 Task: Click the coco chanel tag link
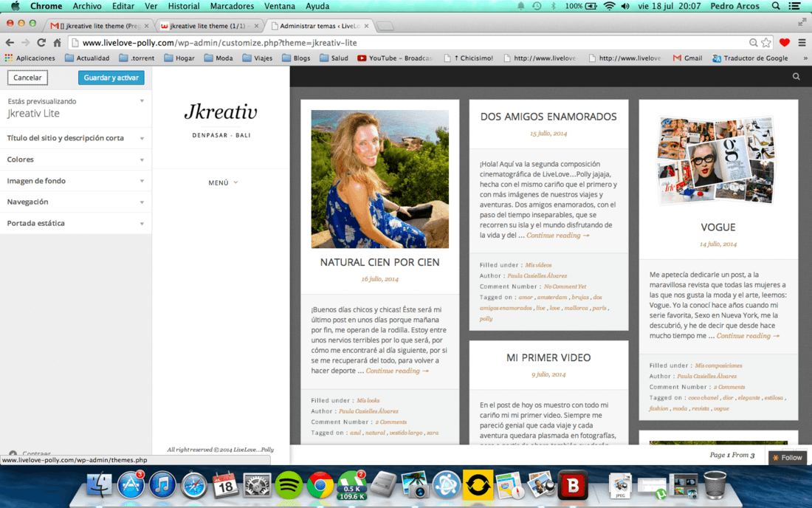703,398
